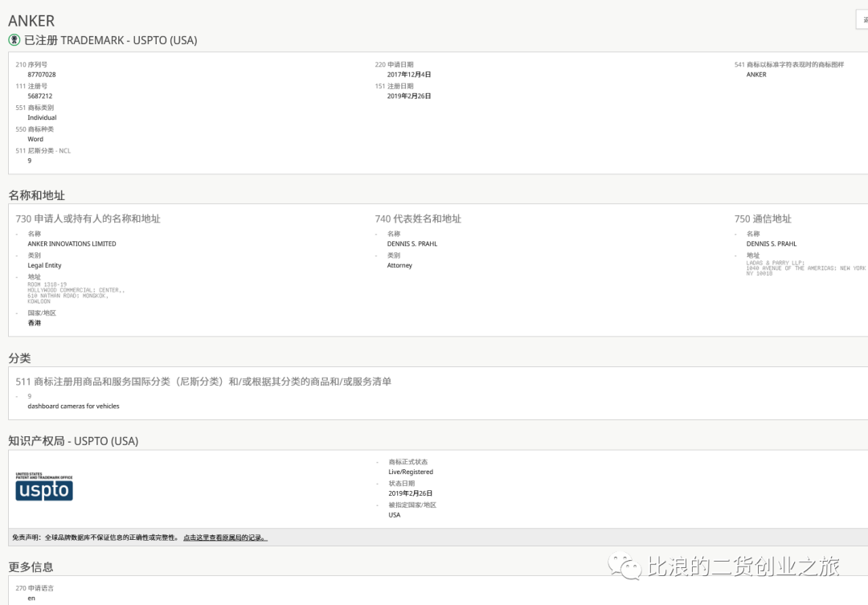This screenshot has height=605, width=868.
Task: Select the registration number 5687212
Action: coord(40,96)
